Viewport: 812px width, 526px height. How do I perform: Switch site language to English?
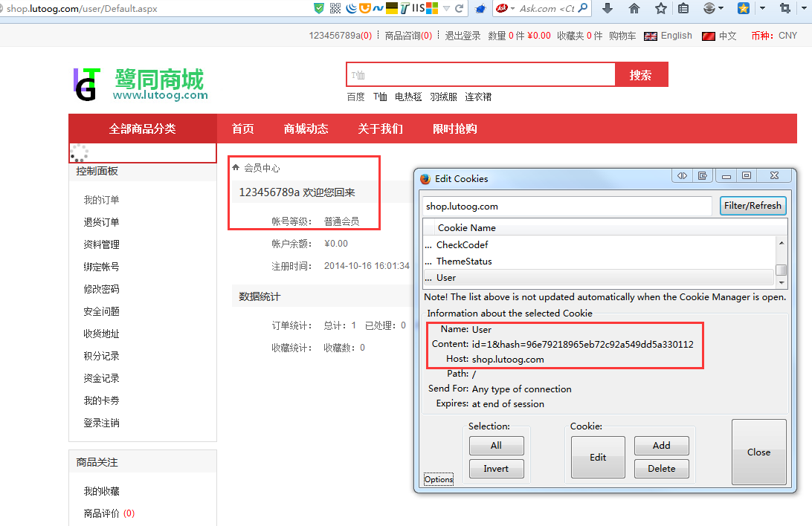(677, 36)
